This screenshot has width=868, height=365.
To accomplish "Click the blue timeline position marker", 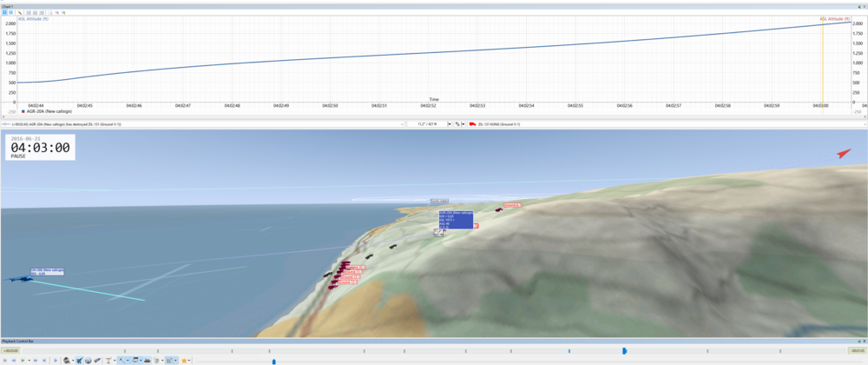I will pyautogui.click(x=624, y=351).
